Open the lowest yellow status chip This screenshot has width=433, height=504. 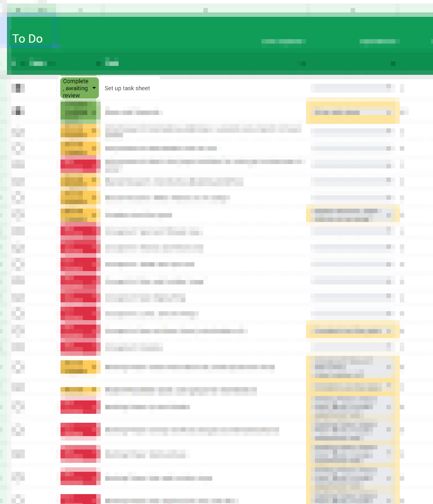(x=80, y=390)
